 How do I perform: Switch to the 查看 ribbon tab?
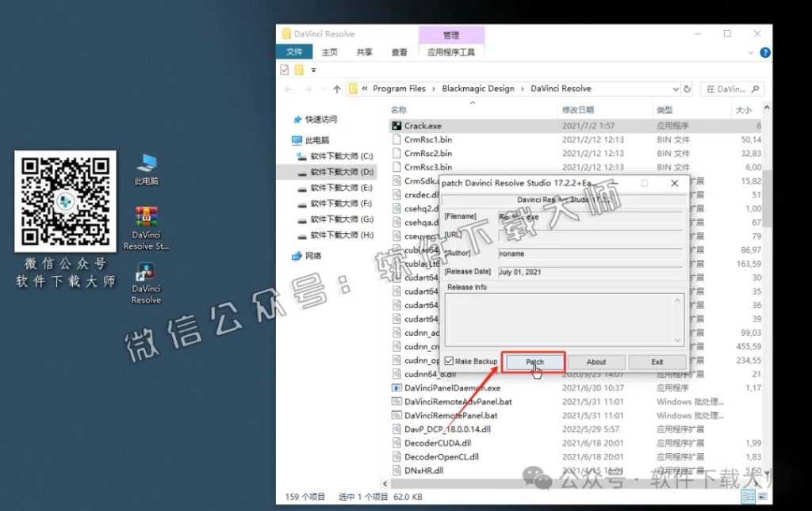pyautogui.click(x=400, y=51)
